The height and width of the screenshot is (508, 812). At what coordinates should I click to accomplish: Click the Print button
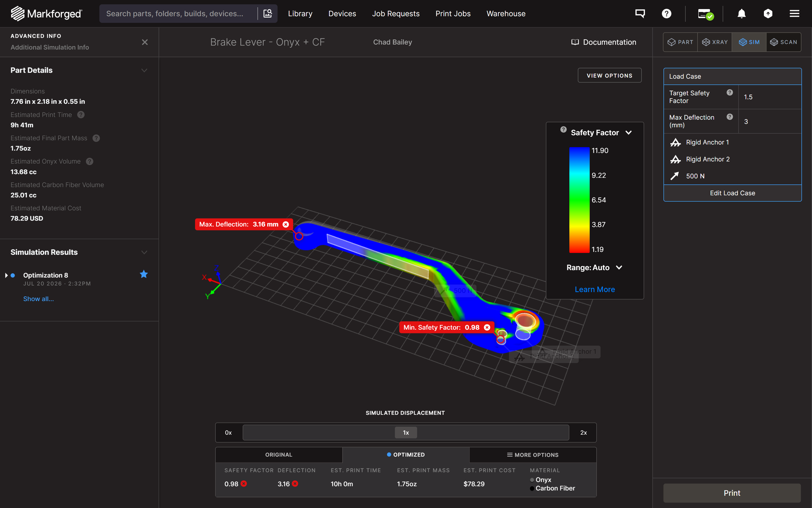click(x=732, y=493)
